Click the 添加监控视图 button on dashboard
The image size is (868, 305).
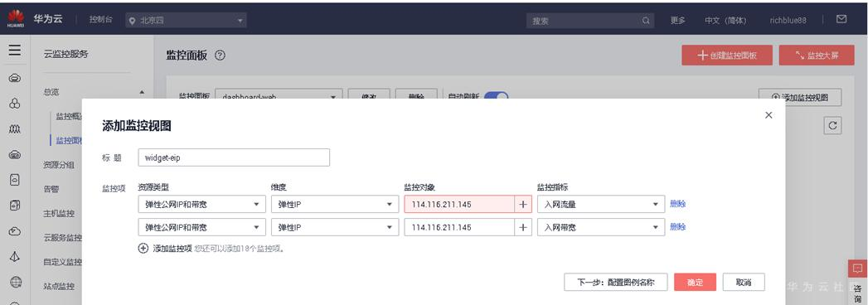pos(800,97)
